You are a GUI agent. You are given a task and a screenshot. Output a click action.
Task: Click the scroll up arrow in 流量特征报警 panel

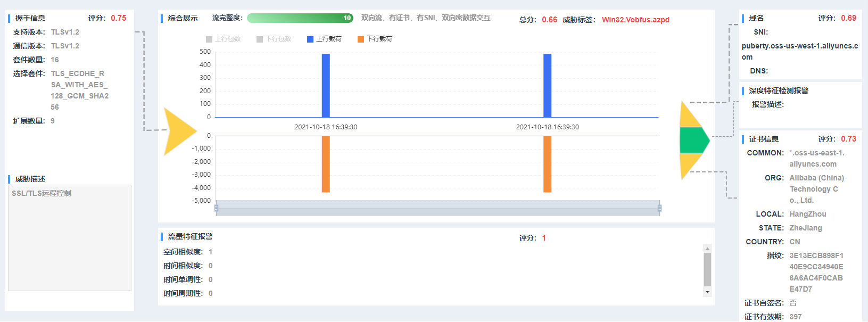point(707,249)
